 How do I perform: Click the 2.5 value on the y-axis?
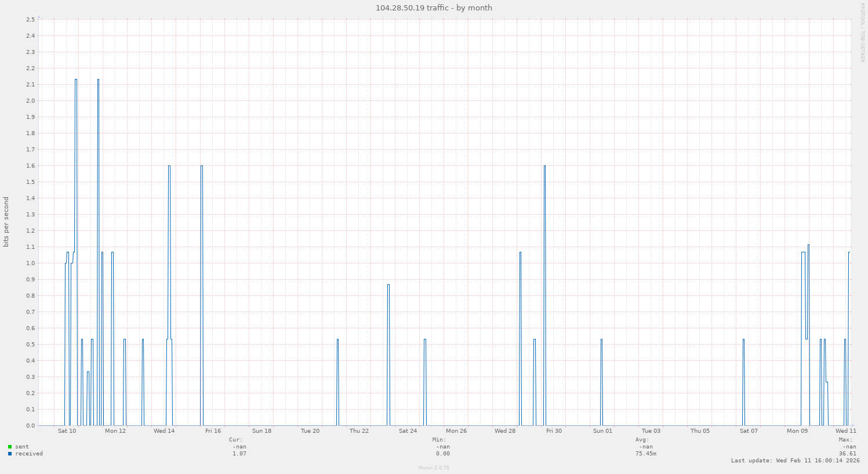(x=30, y=19)
